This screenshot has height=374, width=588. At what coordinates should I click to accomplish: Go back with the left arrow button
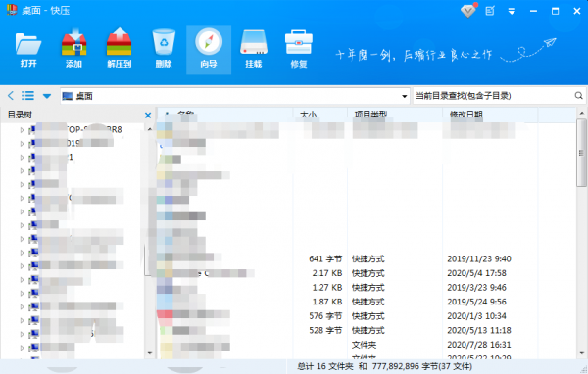tap(11, 96)
